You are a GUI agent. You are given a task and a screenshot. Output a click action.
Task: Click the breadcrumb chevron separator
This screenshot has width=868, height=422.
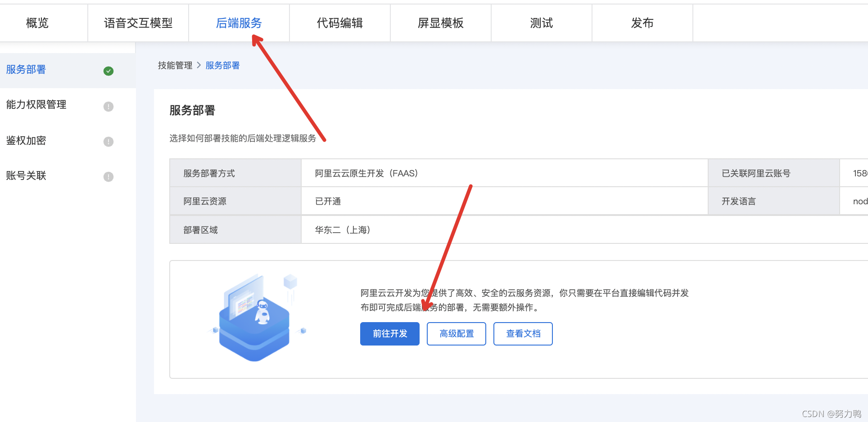click(x=199, y=66)
